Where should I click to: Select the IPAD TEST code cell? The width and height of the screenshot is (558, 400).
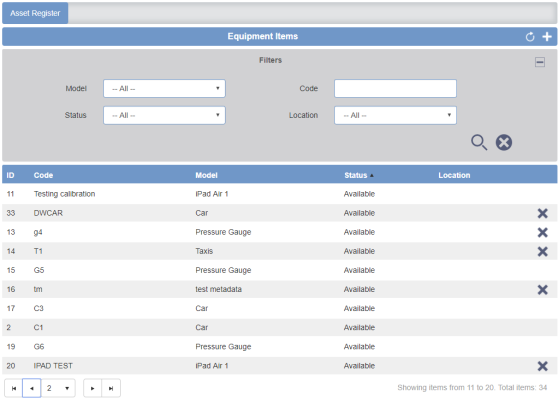click(x=53, y=366)
